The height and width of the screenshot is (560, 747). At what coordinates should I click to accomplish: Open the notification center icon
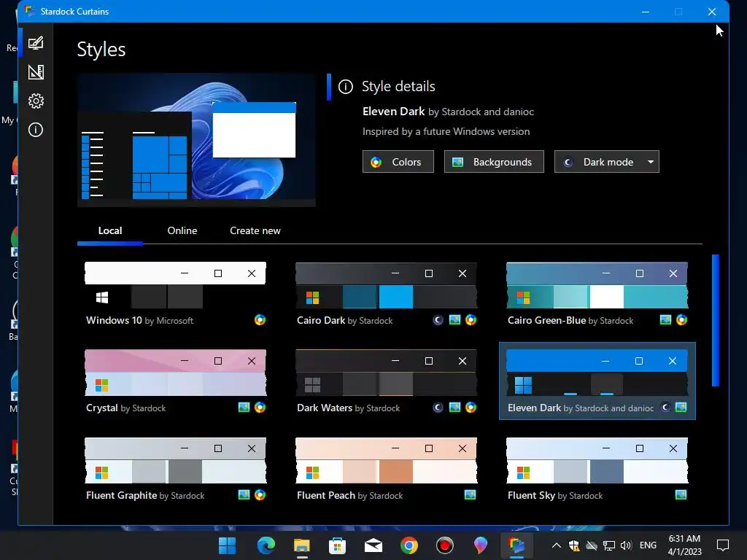click(x=723, y=545)
